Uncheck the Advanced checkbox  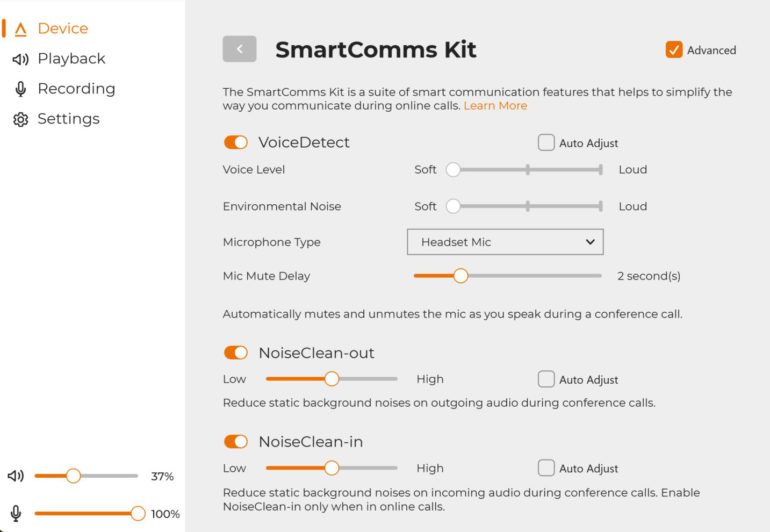(x=674, y=50)
